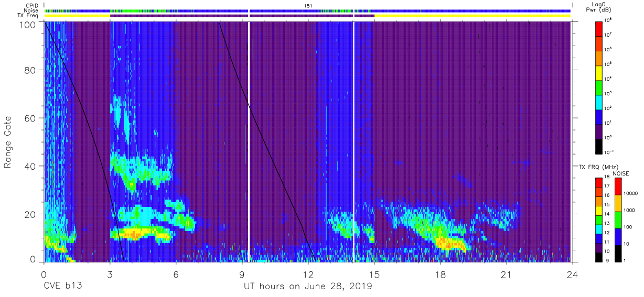
Task: Click the x-axis tick label '24'
Action: coord(572,274)
